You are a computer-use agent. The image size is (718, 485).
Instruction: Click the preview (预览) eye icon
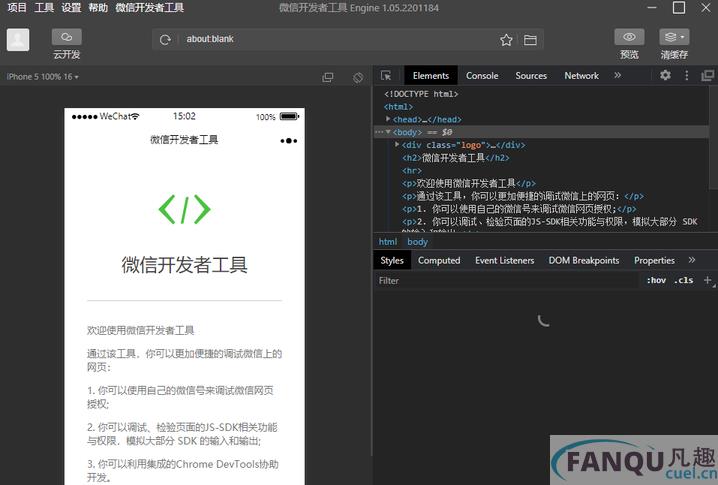point(629,37)
